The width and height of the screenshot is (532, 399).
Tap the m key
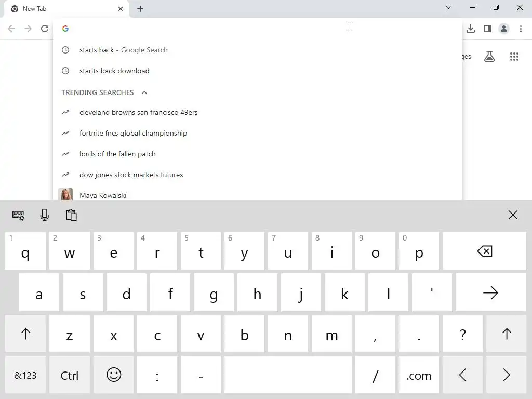point(332,334)
